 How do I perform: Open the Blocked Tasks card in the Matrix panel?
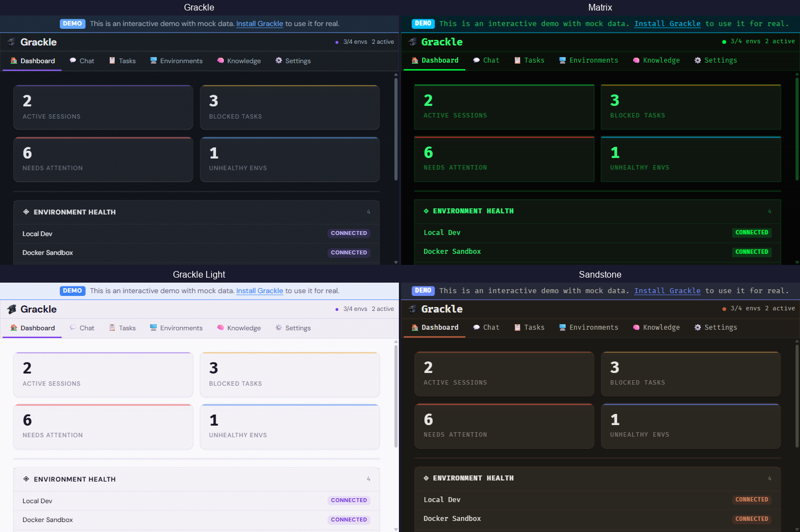click(x=691, y=107)
